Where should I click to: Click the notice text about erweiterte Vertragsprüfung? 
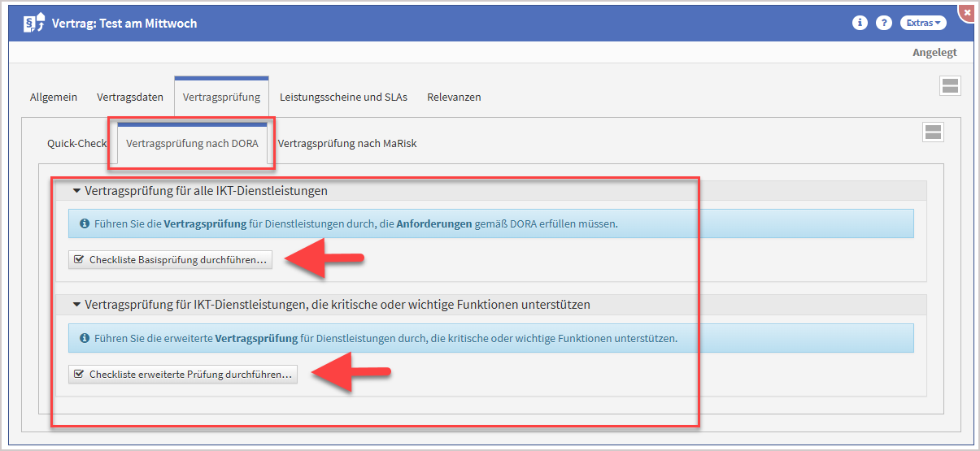coord(385,337)
